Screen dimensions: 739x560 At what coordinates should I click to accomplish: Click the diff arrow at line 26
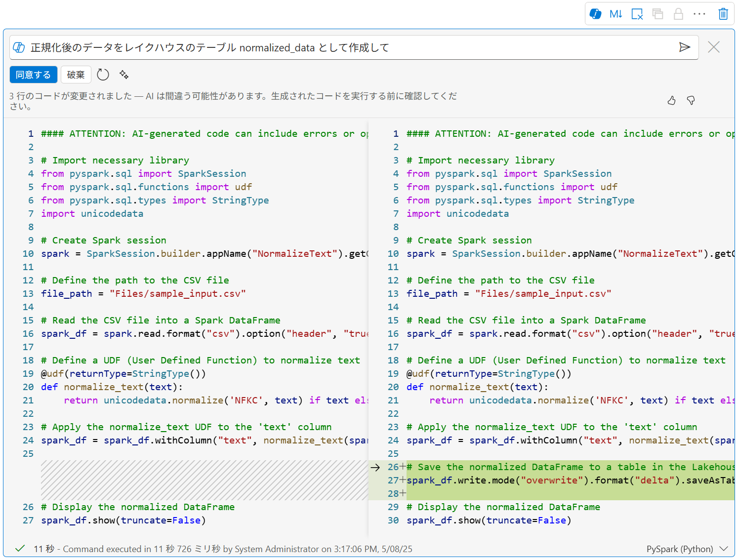375,467
